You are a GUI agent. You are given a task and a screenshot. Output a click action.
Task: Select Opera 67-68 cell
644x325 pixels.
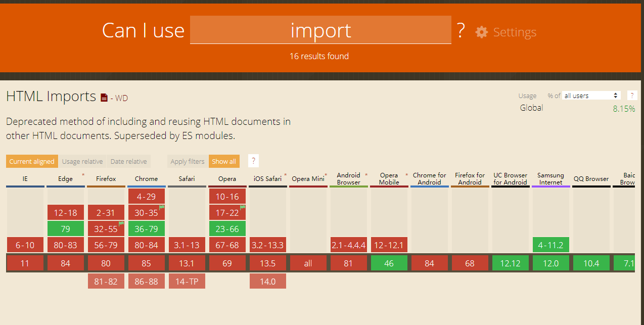point(227,245)
